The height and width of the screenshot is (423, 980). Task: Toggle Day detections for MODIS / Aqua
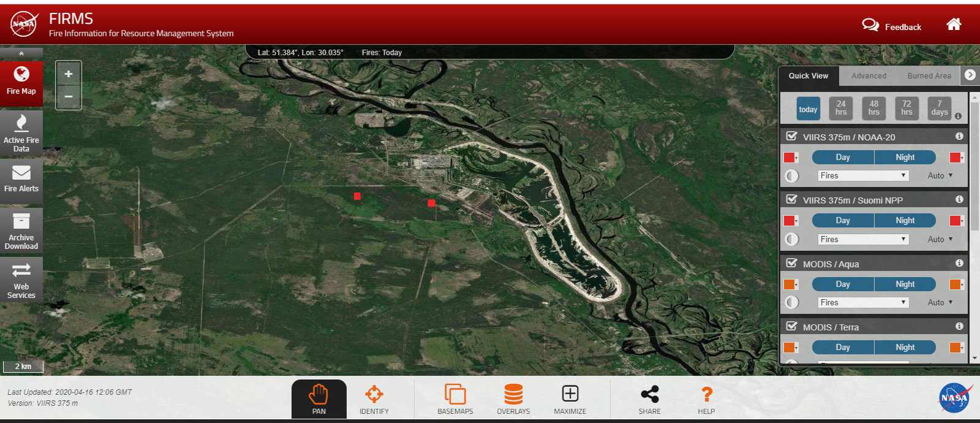843,284
